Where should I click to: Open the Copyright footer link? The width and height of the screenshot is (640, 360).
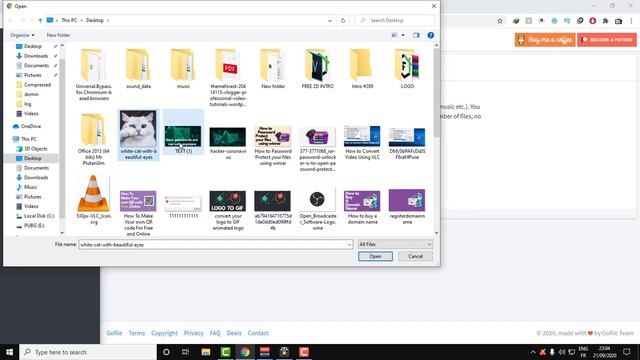(164, 333)
